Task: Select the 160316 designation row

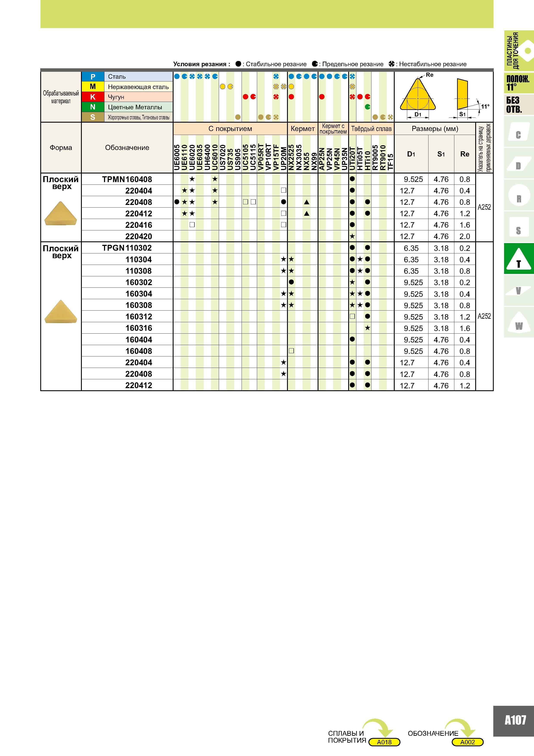Action: 138,328
